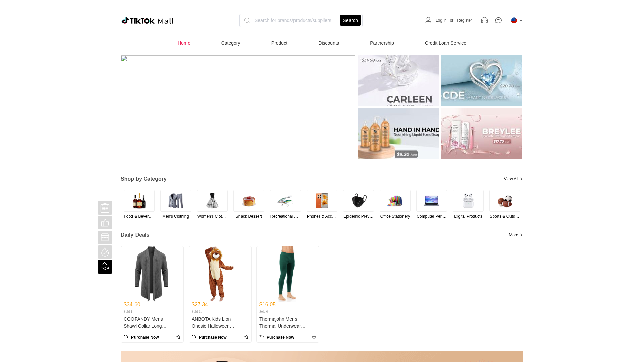The image size is (644, 362).
Task: Select the Digital Products category icon
Action: click(468, 201)
